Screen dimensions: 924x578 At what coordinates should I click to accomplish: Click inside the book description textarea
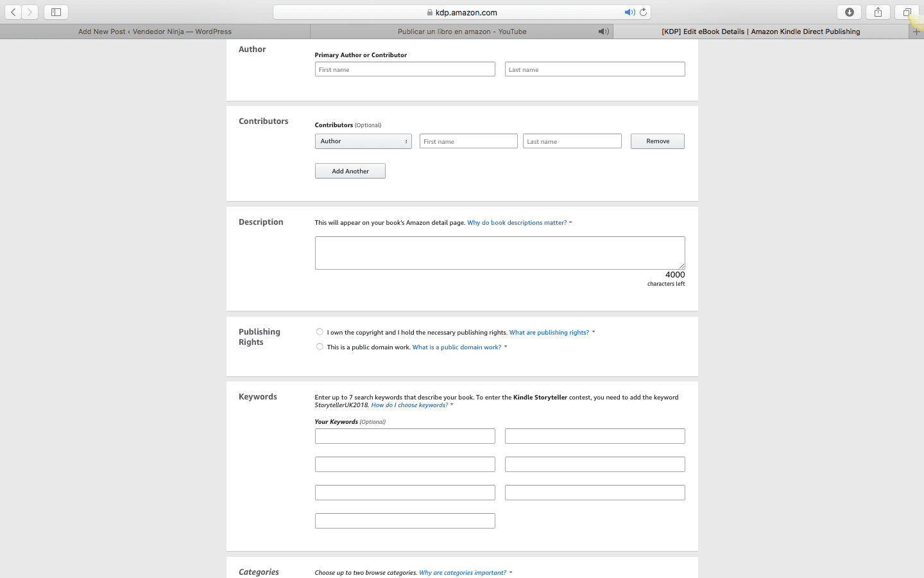(500, 253)
